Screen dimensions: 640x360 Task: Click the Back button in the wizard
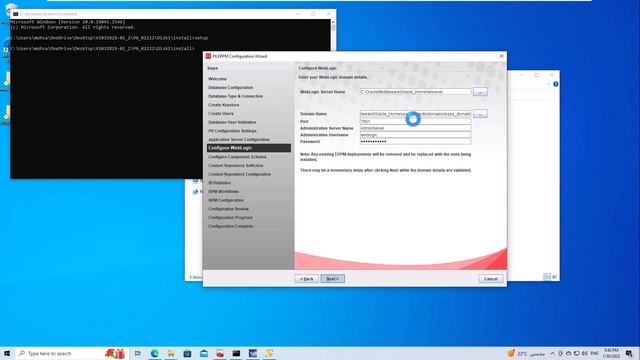(307, 279)
